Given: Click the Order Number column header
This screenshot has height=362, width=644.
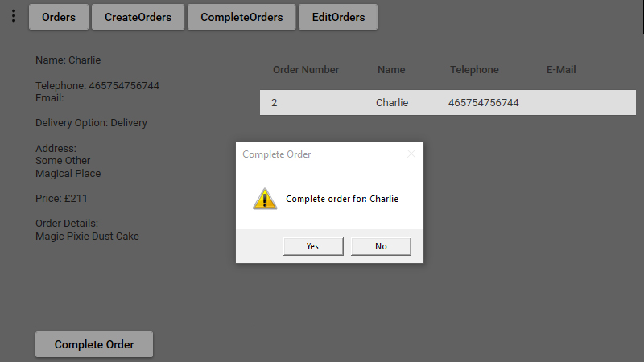Looking at the screenshot, I should pos(306,70).
